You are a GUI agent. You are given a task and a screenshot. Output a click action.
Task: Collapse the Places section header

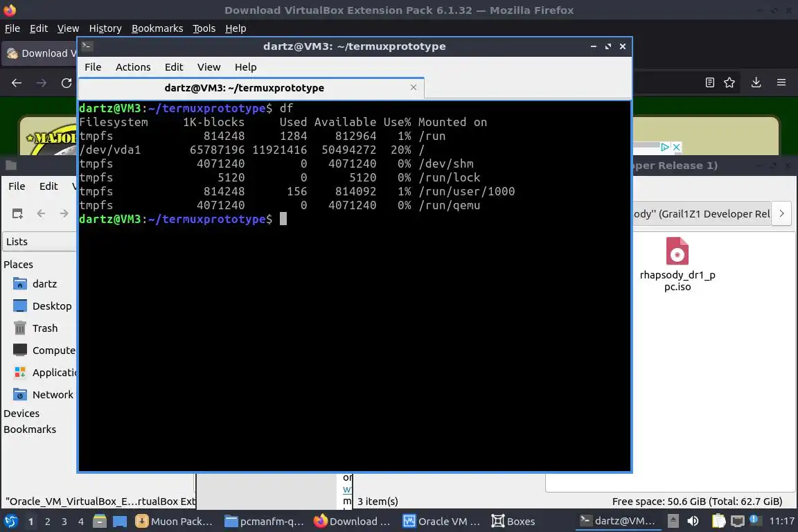pyautogui.click(x=18, y=265)
